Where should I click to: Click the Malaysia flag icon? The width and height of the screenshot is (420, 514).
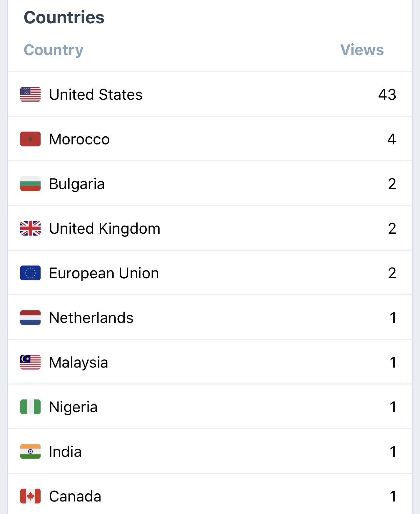coord(30,363)
